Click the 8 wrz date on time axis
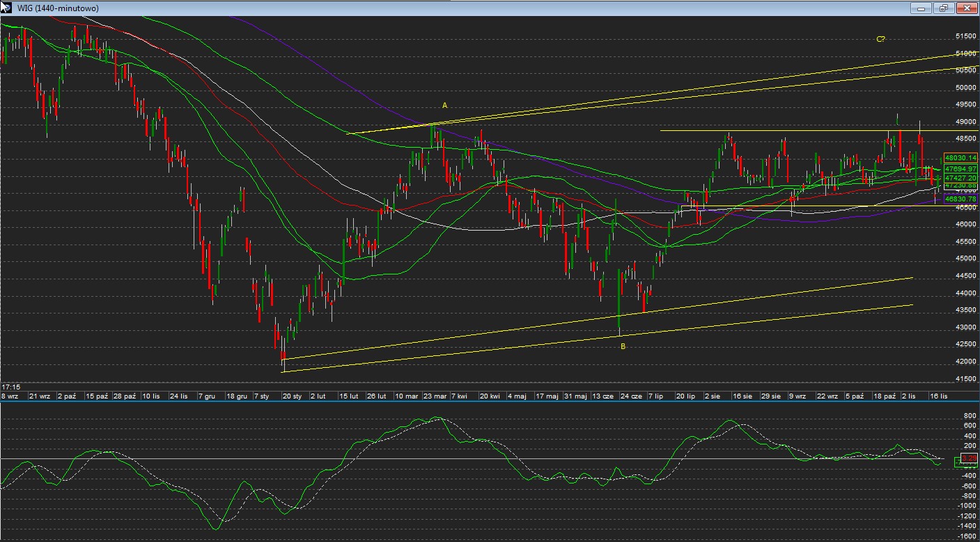The height and width of the screenshot is (542, 980). pyautogui.click(x=11, y=396)
